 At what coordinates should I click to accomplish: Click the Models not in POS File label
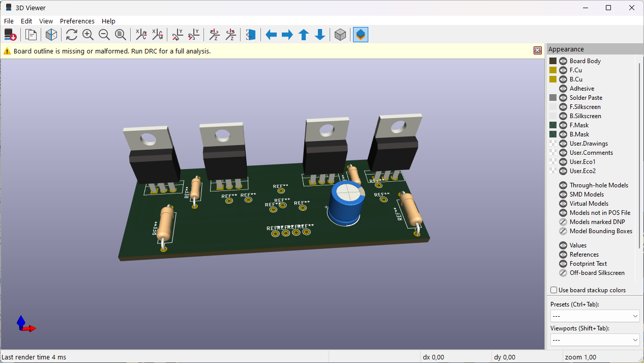[x=600, y=213]
